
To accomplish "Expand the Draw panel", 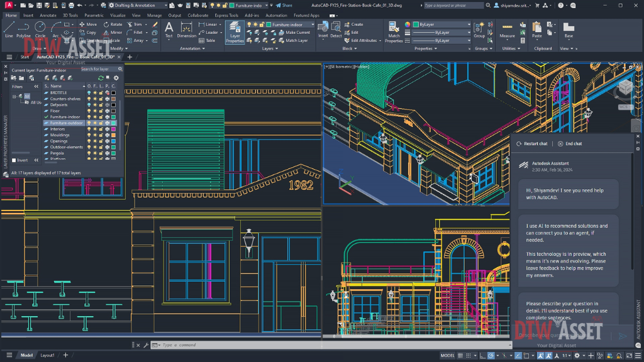I will (x=40, y=48).
